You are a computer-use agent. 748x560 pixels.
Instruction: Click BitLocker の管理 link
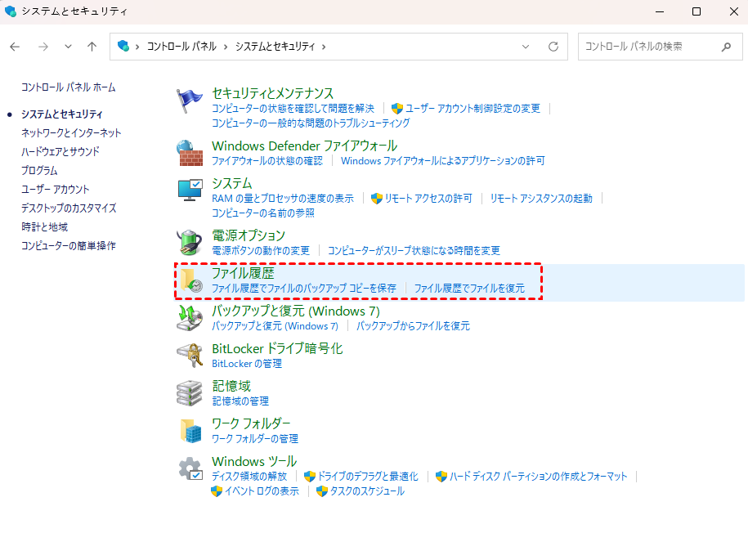pyautogui.click(x=247, y=364)
